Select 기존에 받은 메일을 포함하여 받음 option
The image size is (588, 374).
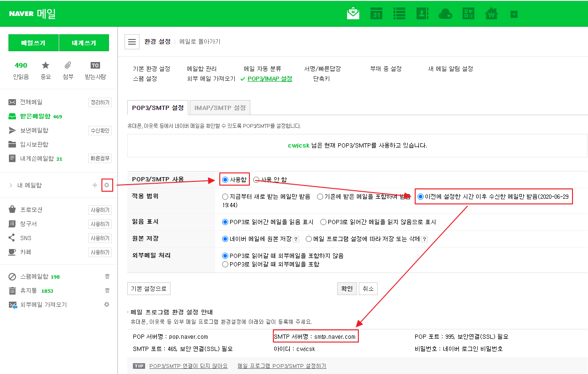[x=320, y=197]
